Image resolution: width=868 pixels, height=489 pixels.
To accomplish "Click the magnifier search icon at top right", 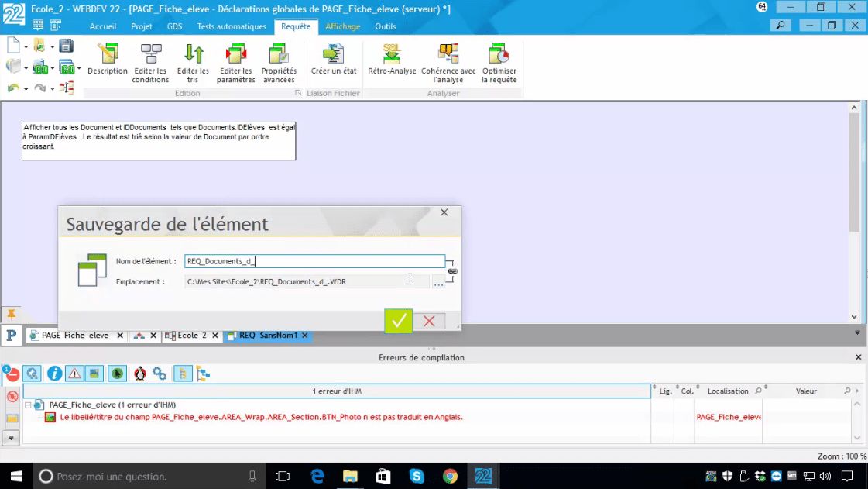I will tap(781, 25).
